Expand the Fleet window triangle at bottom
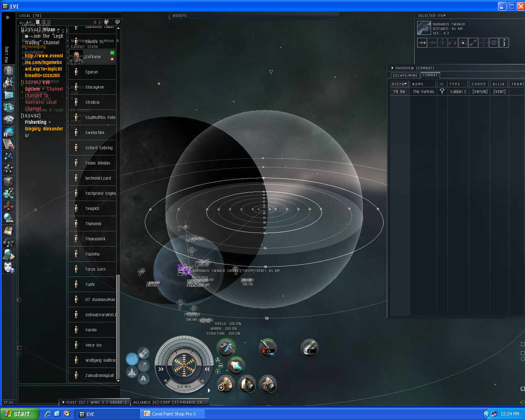 tap(64, 402)
